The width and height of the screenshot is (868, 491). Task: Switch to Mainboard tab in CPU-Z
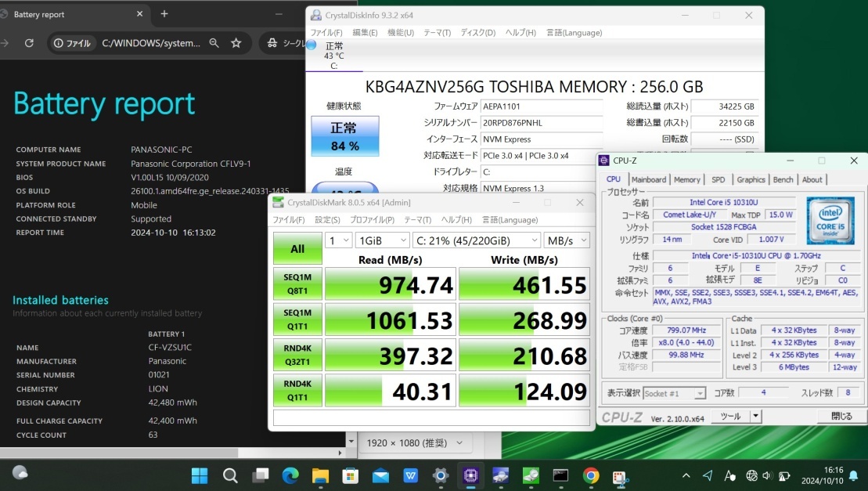[649, 179]
